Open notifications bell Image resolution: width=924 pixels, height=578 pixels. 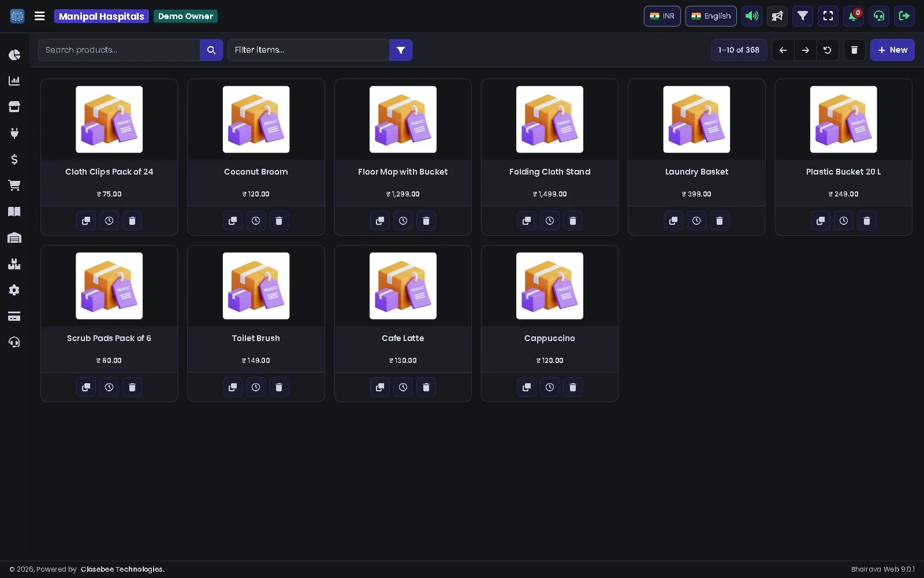(x=854, y=16)
